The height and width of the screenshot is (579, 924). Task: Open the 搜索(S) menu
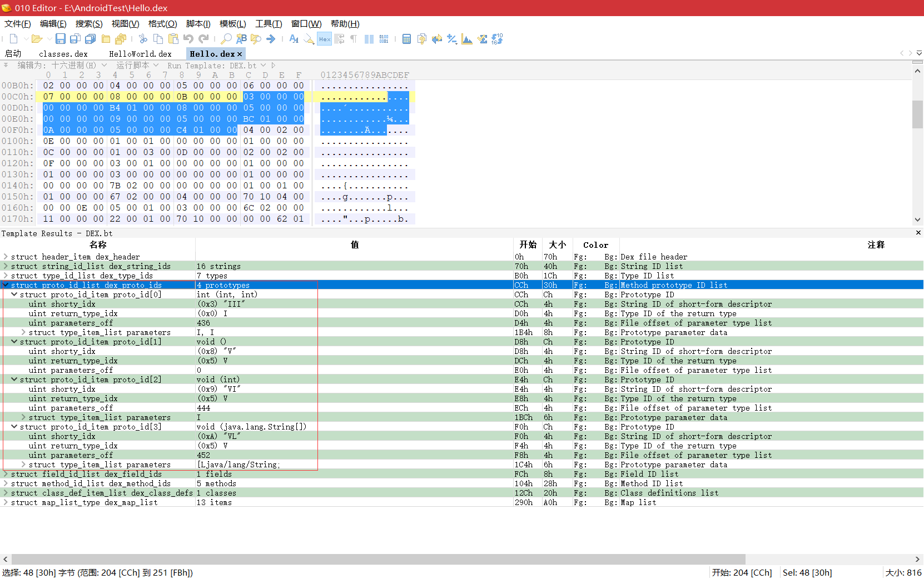point(89,23)
